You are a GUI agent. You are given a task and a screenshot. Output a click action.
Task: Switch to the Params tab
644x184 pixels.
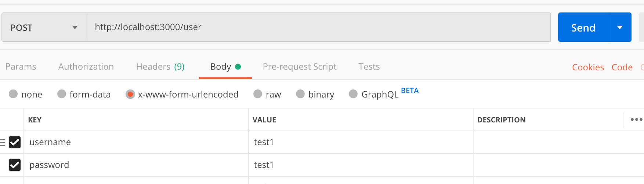pyautogui.click(x=21, y=67)
